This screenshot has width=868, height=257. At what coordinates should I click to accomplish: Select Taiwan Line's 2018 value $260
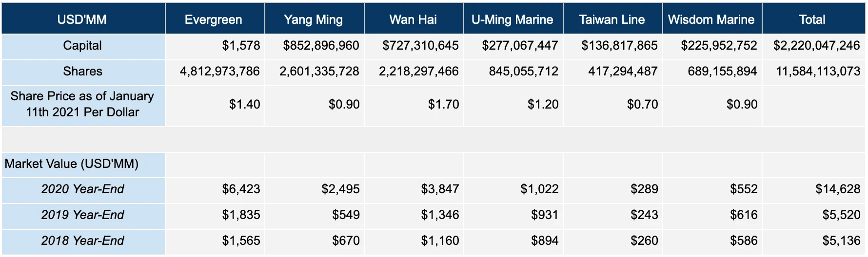pos(644,240)
